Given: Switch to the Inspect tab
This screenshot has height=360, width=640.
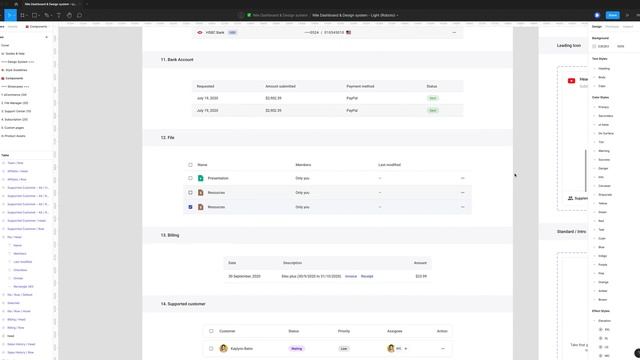Looking at the screenshot, I should (x=627, y=27).
